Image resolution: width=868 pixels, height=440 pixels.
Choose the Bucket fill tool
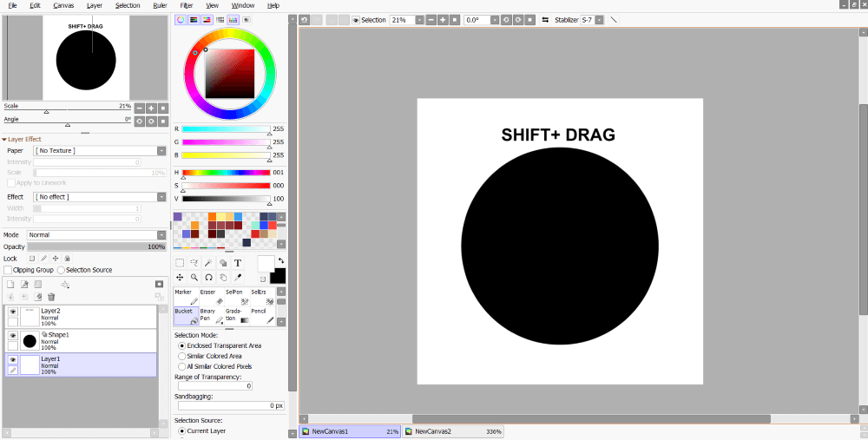186,316
